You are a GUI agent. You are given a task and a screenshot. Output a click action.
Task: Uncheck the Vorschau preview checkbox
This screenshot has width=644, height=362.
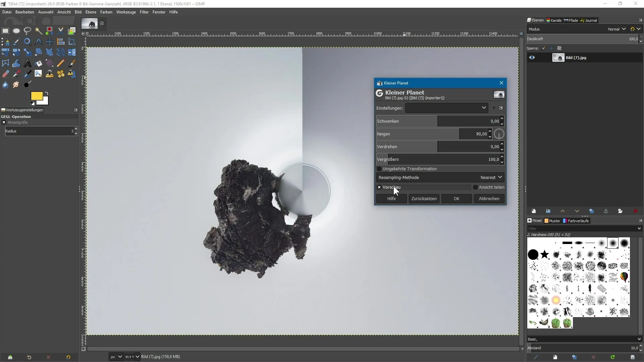(x=379, y=187)
